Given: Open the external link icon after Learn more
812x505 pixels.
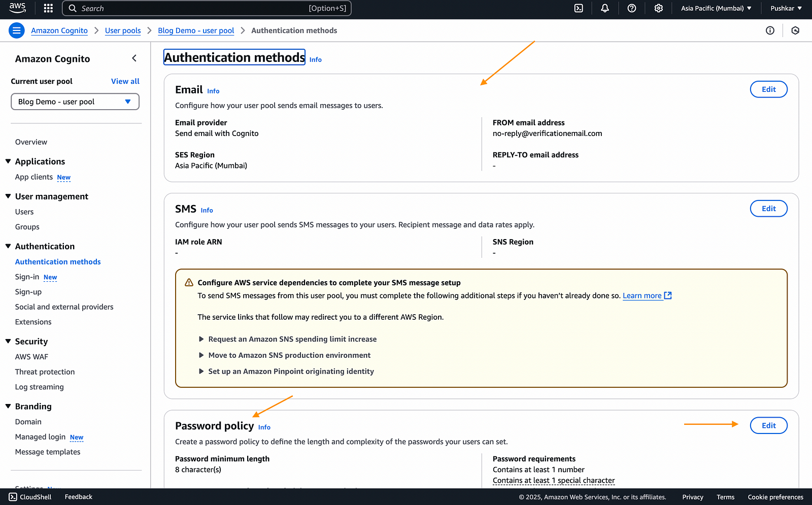Looking at the screenshot, I should (x=668, y=295).
